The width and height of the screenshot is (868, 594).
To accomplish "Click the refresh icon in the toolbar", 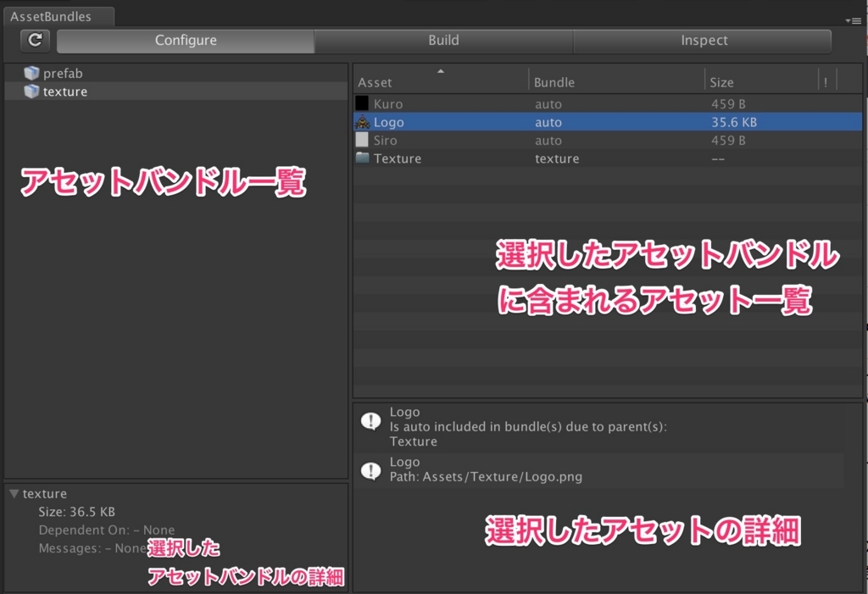I will click(x=34, y=40).
